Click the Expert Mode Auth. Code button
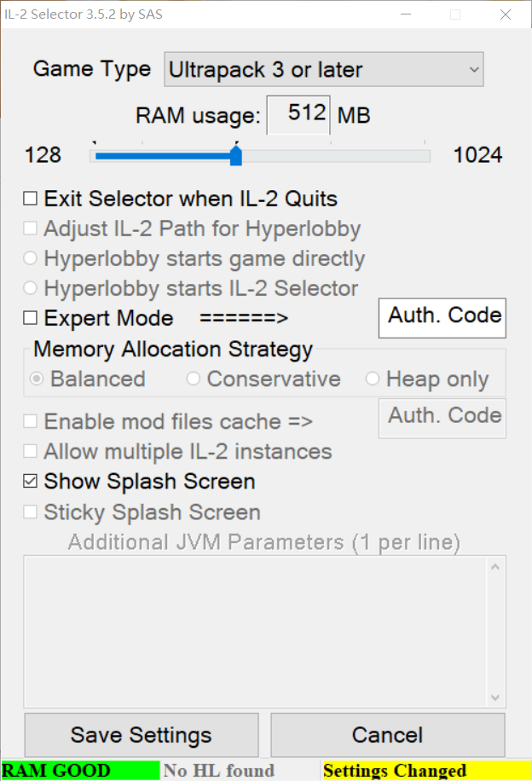This screenshot has width=532, height=781. coord(442,317)
